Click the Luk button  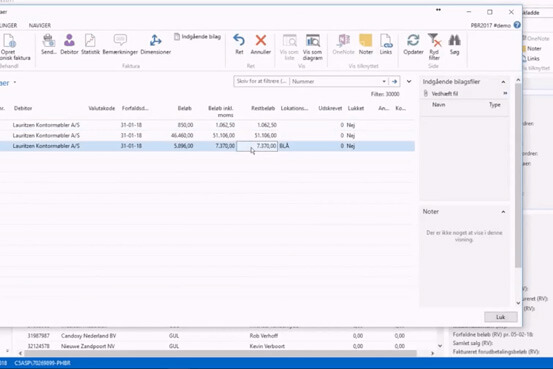500,317
